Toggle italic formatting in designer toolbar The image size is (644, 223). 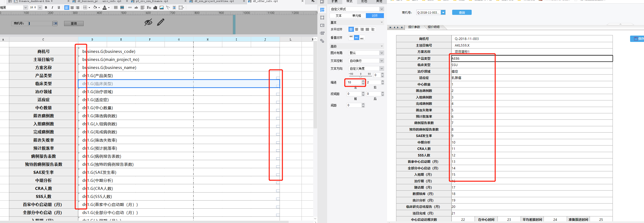[52, 8]
